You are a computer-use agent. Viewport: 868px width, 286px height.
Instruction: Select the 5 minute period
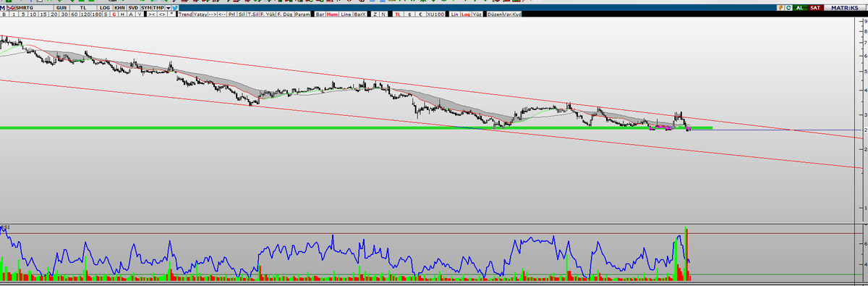tap(23, 14)
